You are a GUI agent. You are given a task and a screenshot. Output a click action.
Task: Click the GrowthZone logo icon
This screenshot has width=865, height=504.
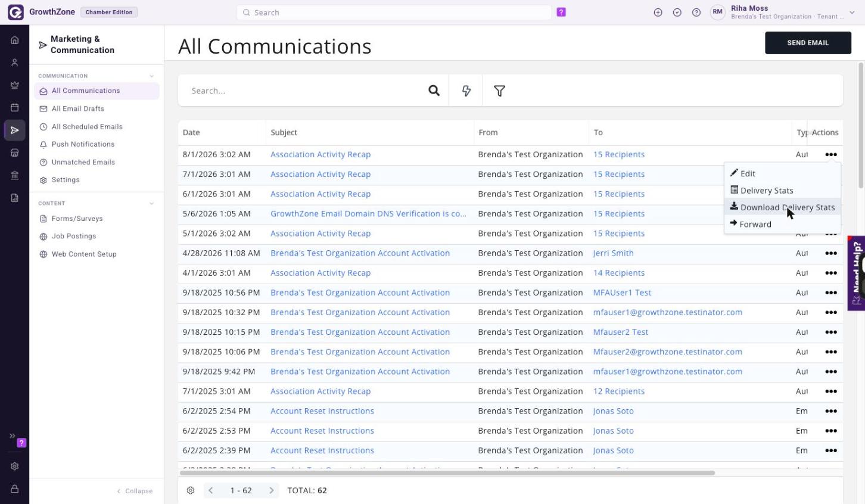pyautogui.click(x=15, y=12)
